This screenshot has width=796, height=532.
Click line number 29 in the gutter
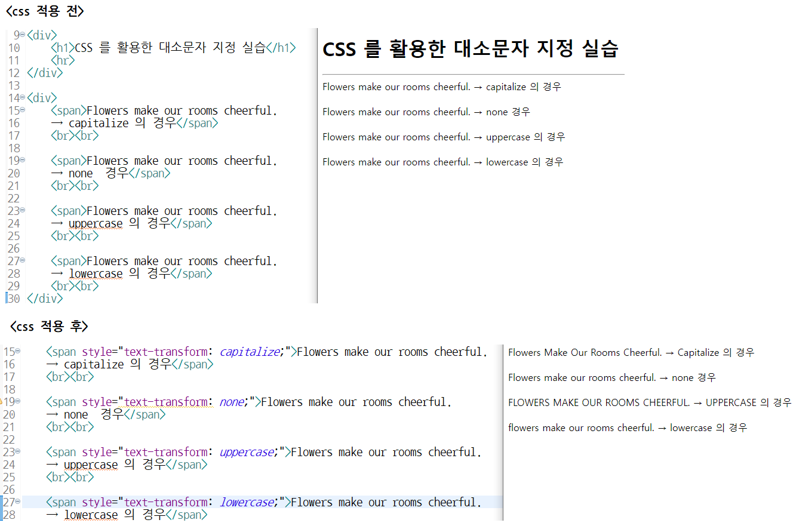pos(13,286)
